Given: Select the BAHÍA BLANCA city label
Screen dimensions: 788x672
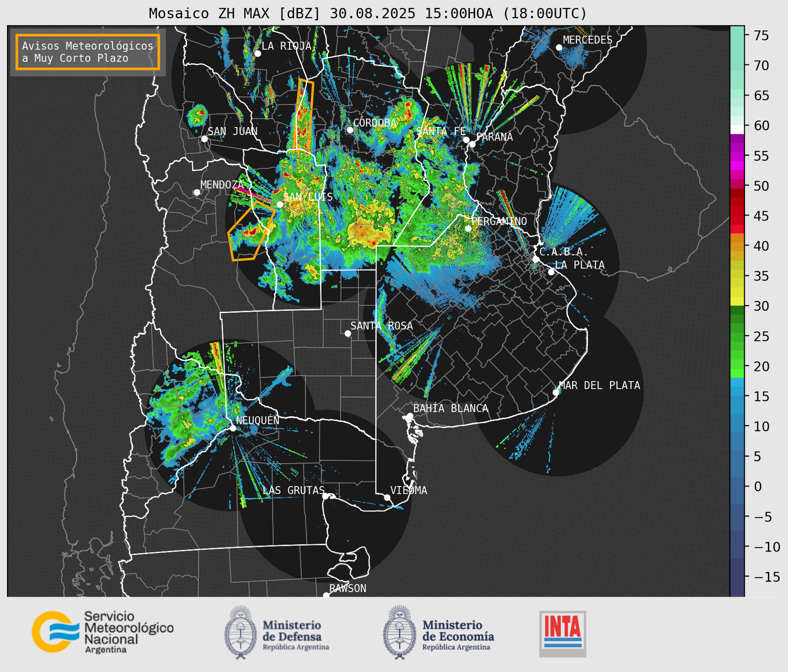Looking at the screenshot, I should pyautogui.click(x=451, y=408).
